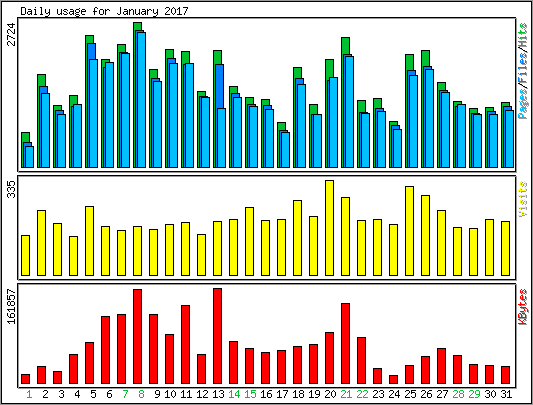Click the day label "13"

click(x=218, y=394)
